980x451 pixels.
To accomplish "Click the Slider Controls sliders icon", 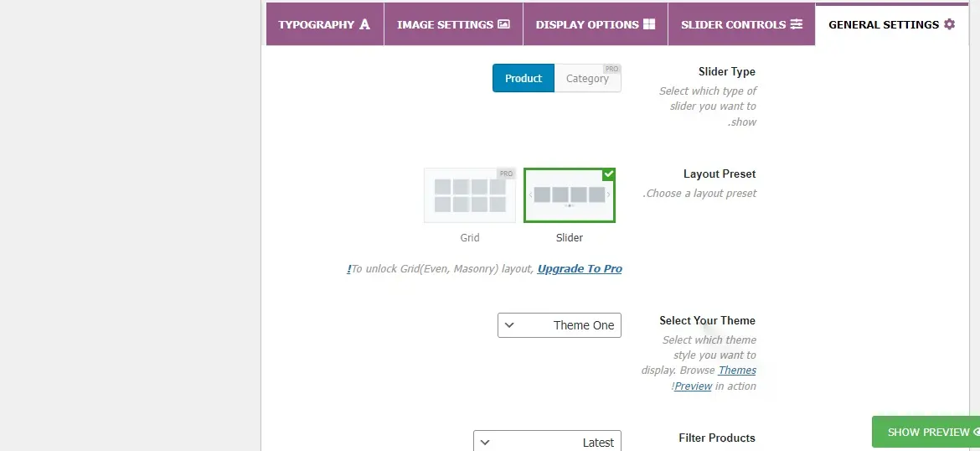I will (x=796, y=24).
